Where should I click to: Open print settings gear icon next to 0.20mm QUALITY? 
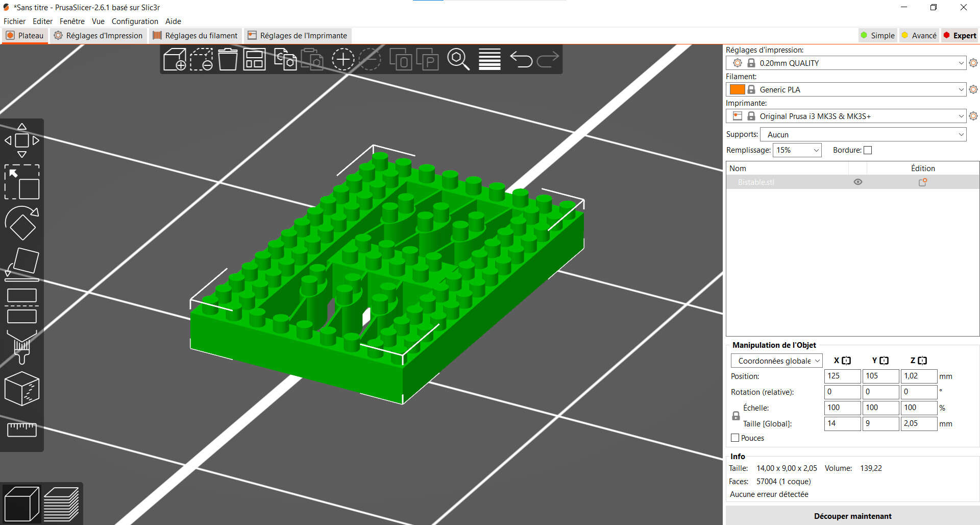(973, 63)
